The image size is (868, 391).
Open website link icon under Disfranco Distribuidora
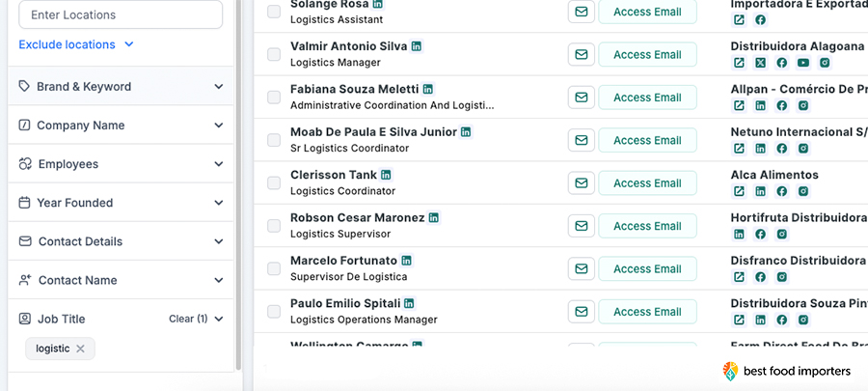tap(739, 277)
